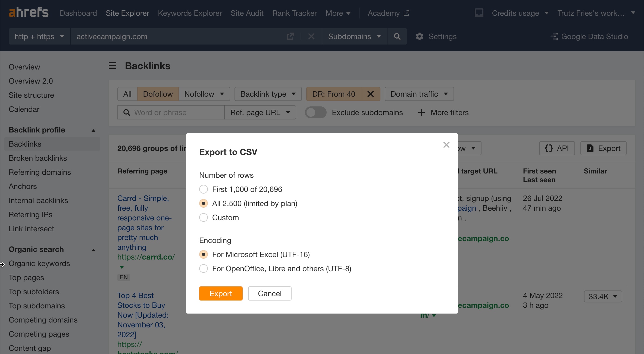
Task: Open Organic keywords in sidebar
Action: click(x=39, y=263)
